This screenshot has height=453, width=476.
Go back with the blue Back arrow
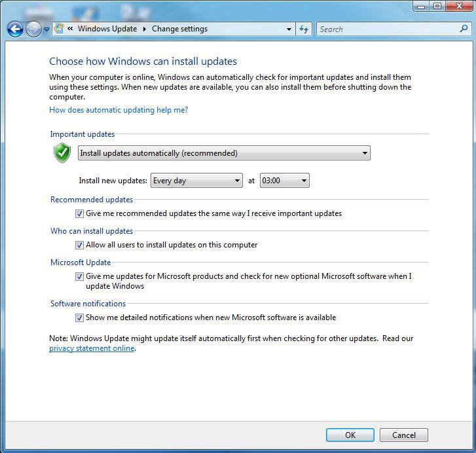tap(15, 29)
